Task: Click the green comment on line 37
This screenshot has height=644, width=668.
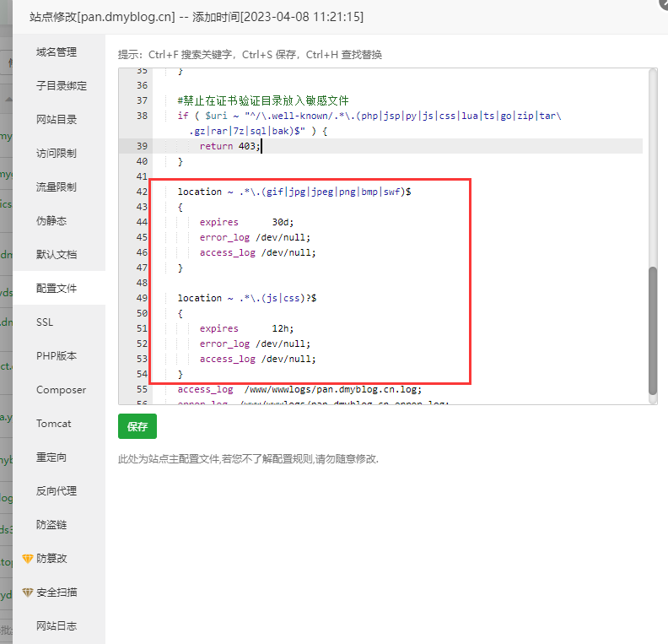Action: 263,100
